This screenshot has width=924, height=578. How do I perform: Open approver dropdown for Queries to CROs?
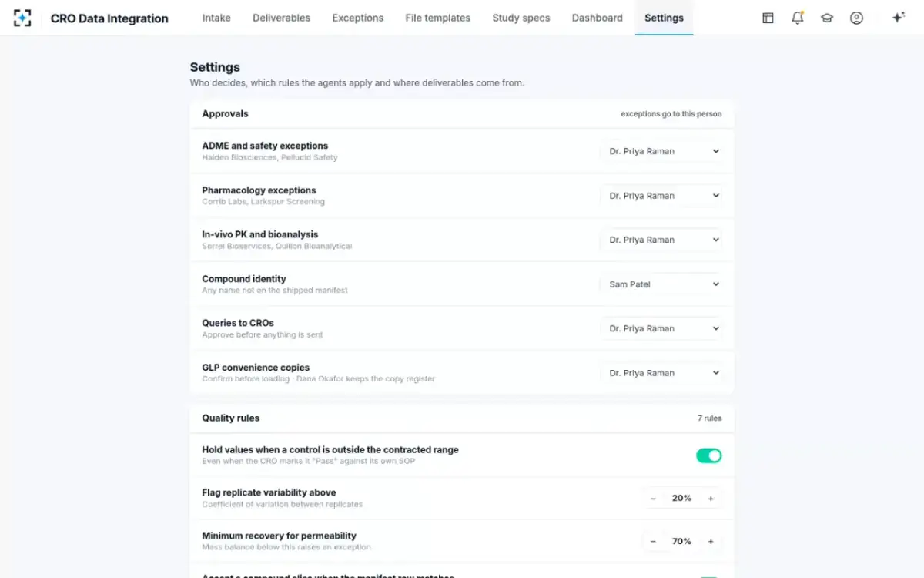tap(661, 328)
